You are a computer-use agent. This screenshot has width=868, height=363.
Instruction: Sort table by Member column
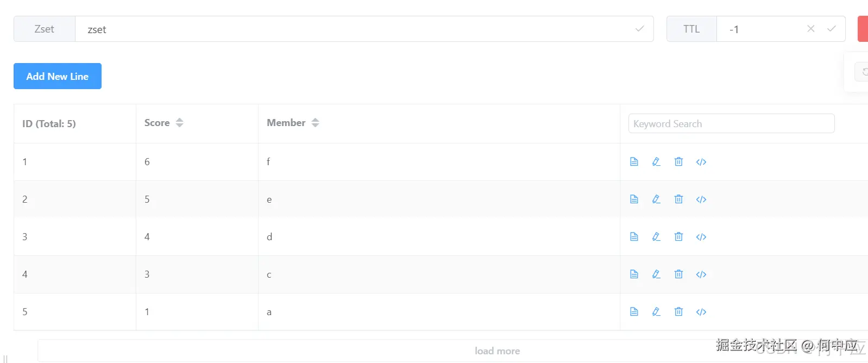[x=315, y=123]
